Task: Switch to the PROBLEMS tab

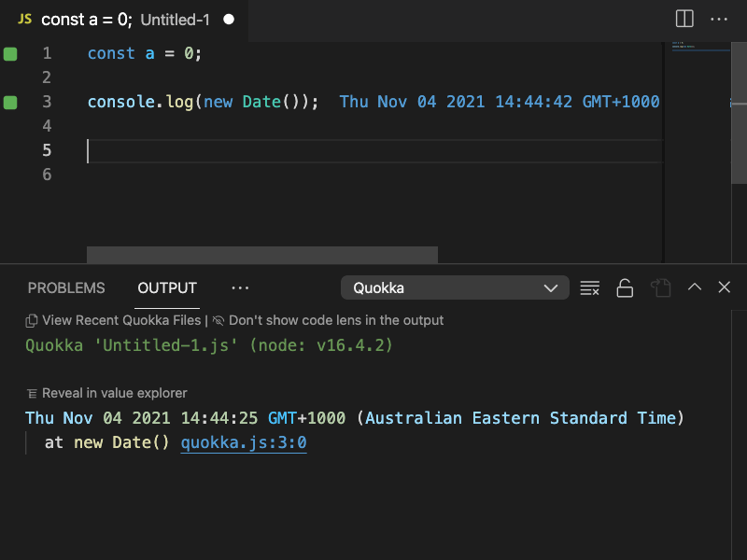Action: point(66,288)
